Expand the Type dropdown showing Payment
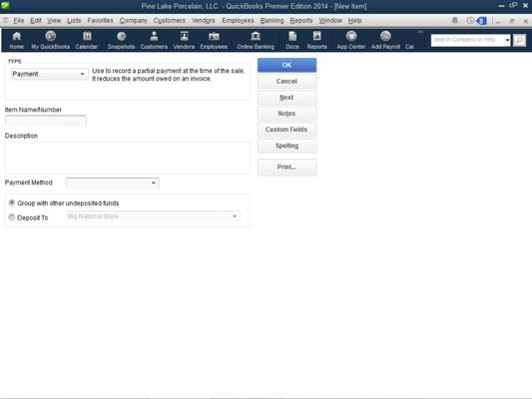 pyautogui.click(x=50, y=74)
